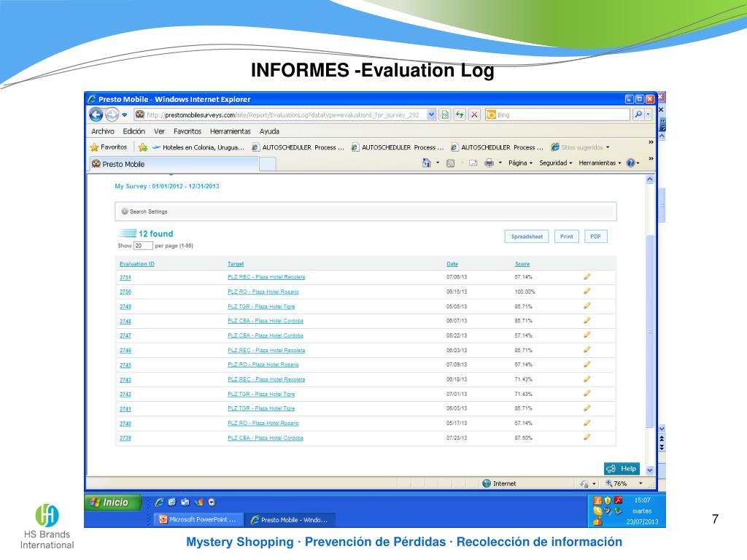Image resolution: width=747 pixels, height=560 pixels.
Task: Click the Favoritos star button
Action: pos(109,147)
